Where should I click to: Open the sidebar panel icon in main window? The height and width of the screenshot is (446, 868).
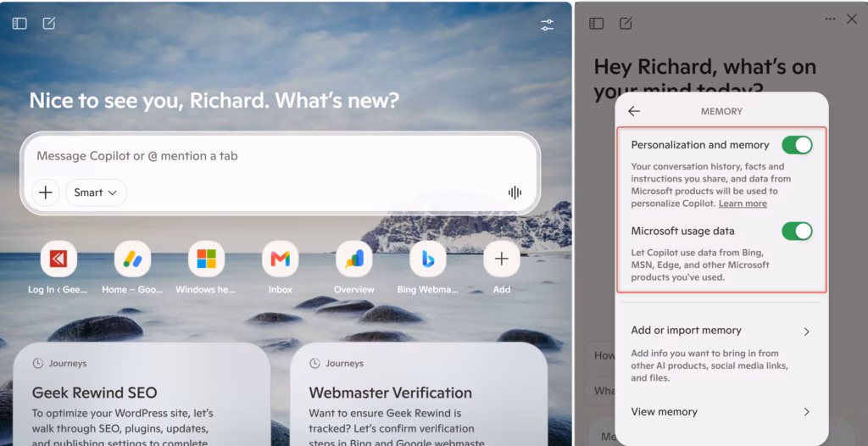pos(19,23)
